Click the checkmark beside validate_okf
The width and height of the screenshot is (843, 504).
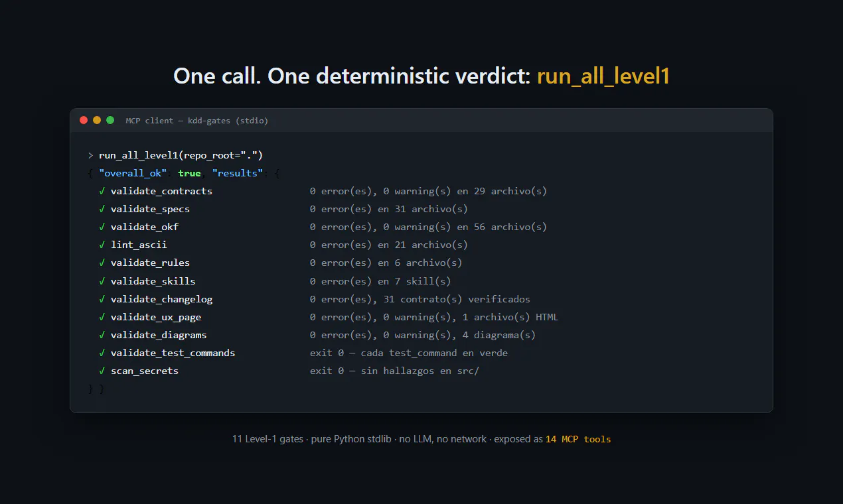(102, 227)
